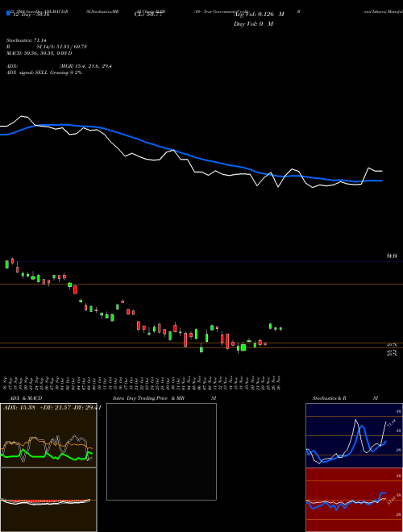Click the 'Day Vol: 0 M' value
The width and height of the screenshot is (403, 532).
(253, 24)
